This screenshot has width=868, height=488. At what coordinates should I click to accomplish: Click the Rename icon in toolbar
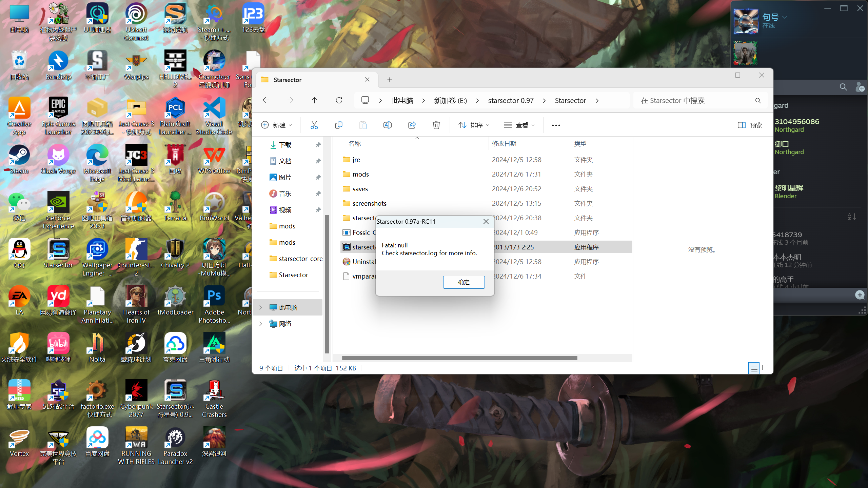coord(387,125)
